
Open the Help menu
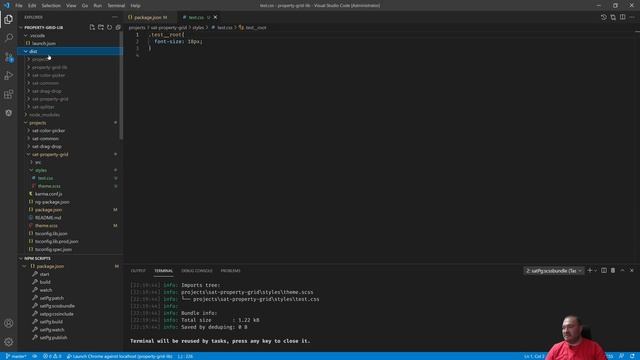(x=136, y=6)
